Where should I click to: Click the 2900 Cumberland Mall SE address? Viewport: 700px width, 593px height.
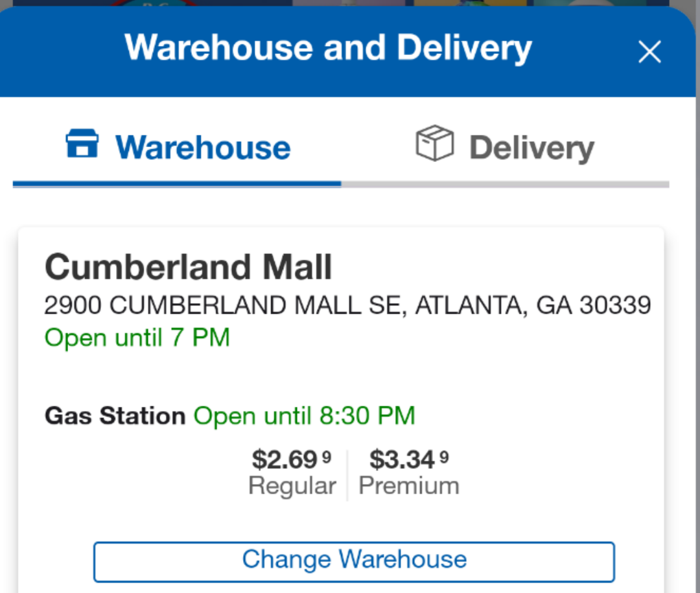click(x=347, y=305)
